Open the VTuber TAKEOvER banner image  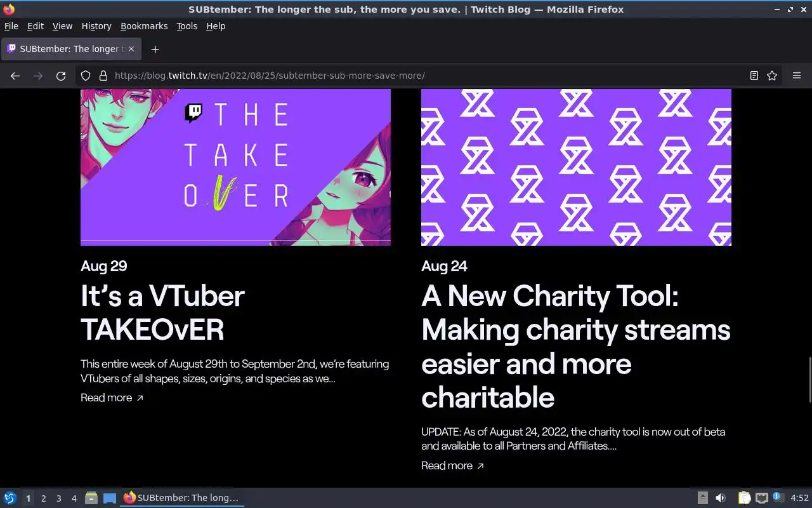pyautogui.click(x=235, y=167)
